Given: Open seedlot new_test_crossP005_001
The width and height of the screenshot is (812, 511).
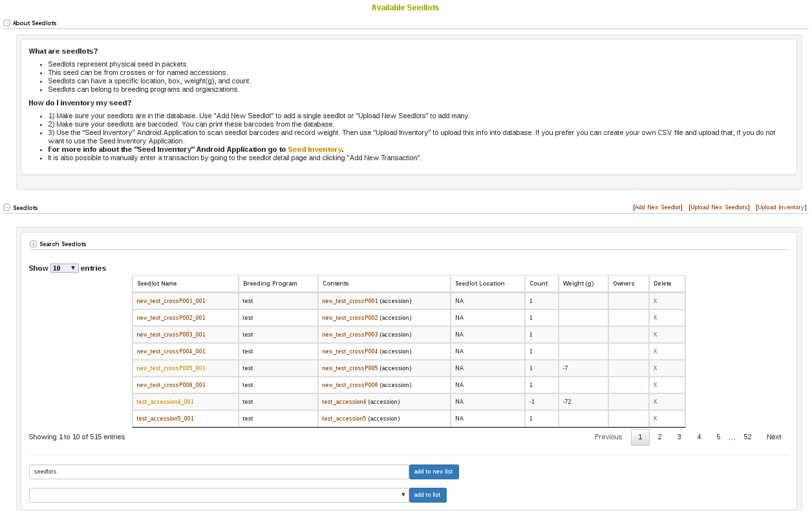Looking at the screenshot, I should click(171, 368).
